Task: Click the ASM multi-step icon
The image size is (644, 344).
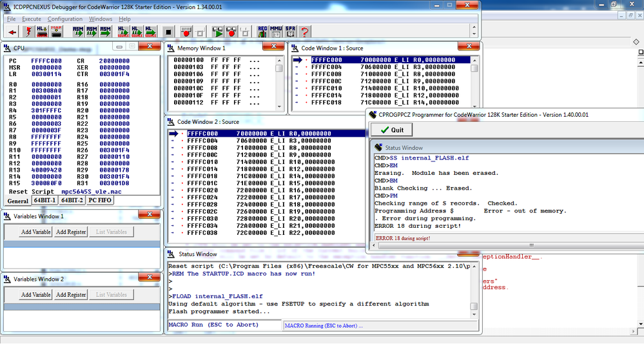Action: (92, 32)
